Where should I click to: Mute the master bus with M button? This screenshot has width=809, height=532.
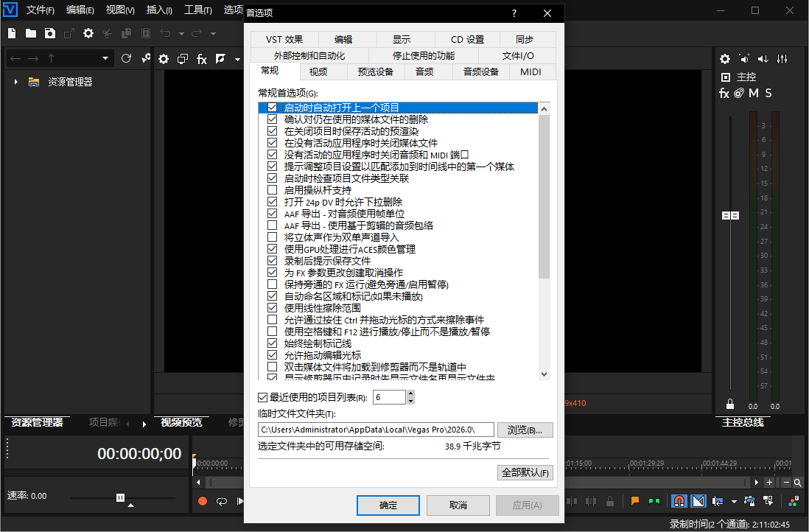coord(754,94)
